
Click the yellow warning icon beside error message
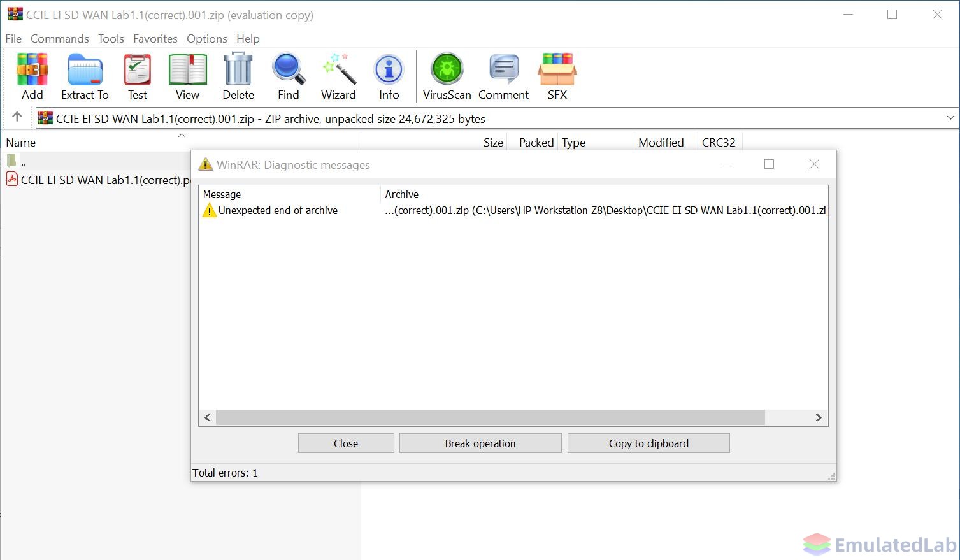210,210
